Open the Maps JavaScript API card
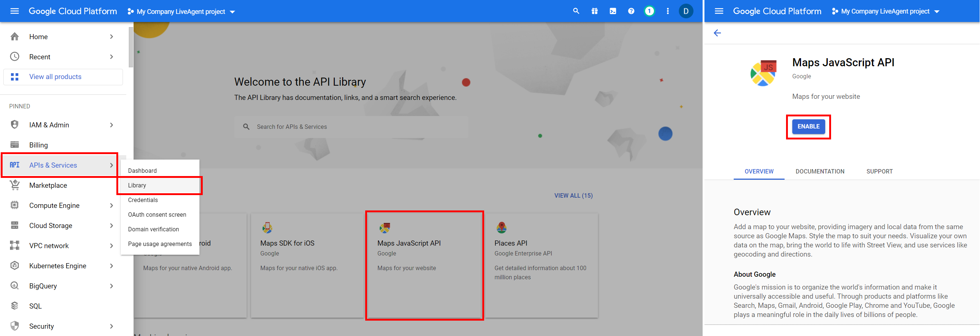The image size is (980, 336). [424, 266]
